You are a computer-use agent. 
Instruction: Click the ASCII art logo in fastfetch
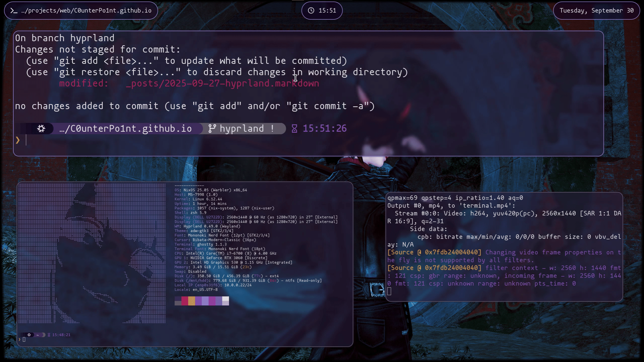(92, 253)
